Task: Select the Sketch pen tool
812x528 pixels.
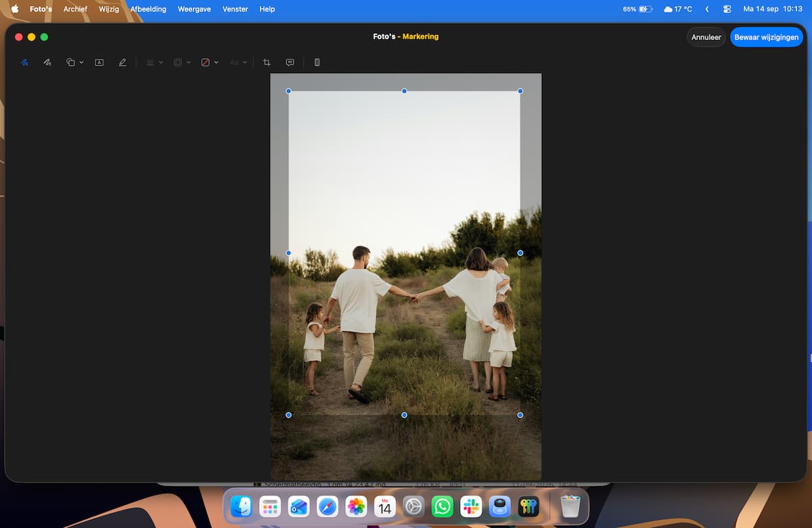Action: click(x=24, y=62)
